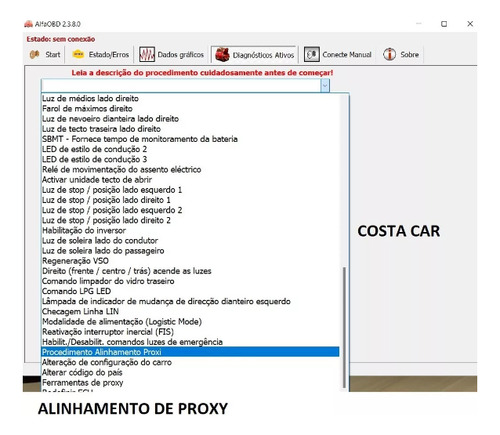Choose Lâmpada de indicador dianteiro esquerdo entry
Image resolution: width=500 pixels, height=435 pixels.
pos(190,302)
